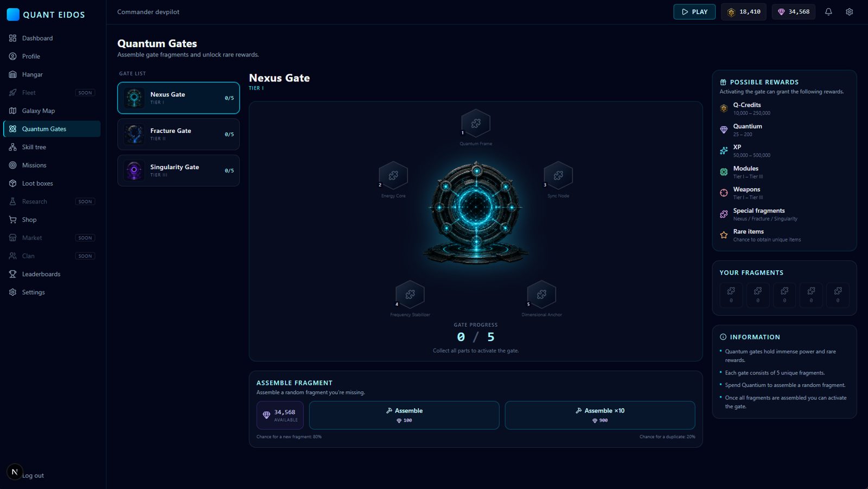The height and width of the screenshot is (489, 868).
Task: Open the Fleet menu item
Action: (x=52, y=93)
